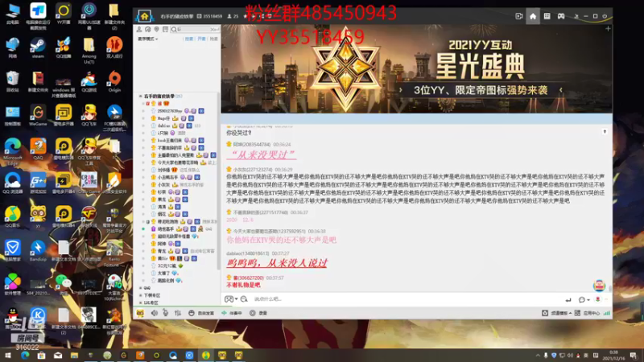Click the note icon next to the sidebar search box

pyautogui.click(x=165, y=30)
